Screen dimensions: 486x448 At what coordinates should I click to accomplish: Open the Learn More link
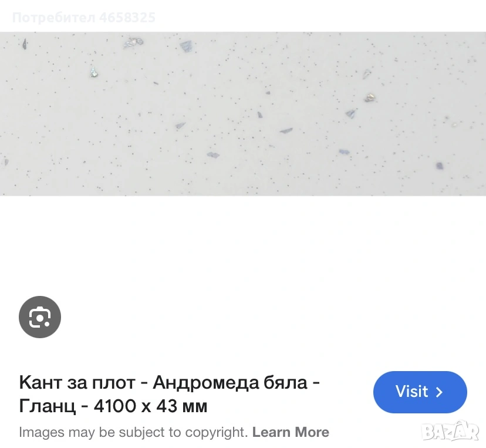click(291, 432)
